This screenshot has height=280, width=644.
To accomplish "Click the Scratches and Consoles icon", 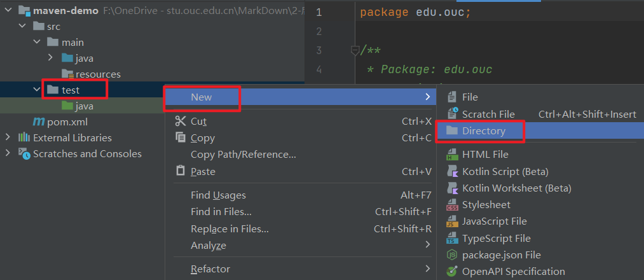I will [x=24, y=153].
